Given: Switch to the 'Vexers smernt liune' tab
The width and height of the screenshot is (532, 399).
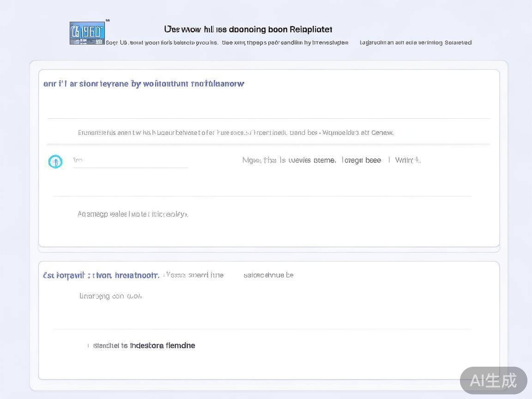Looking at the screenshot, I should tap(194, 275).
